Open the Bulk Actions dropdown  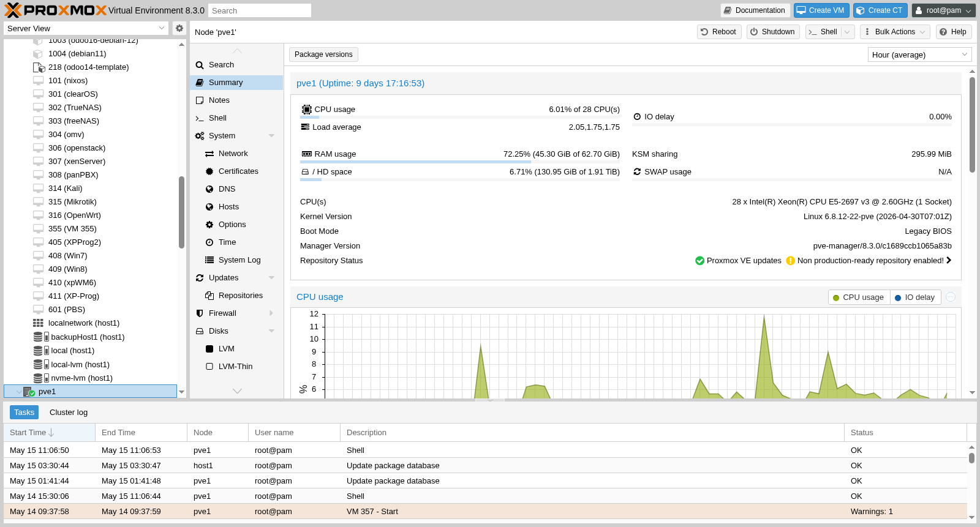[895, 32]
